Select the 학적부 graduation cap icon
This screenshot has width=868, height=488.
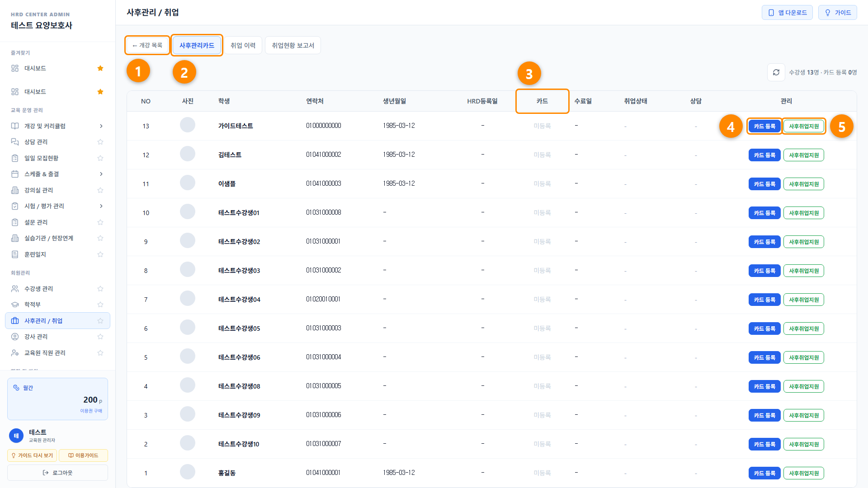15,305
